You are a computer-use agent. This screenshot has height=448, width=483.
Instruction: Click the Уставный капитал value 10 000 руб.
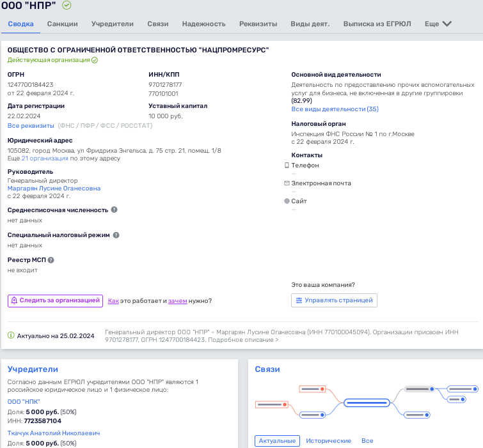(166, 116)
